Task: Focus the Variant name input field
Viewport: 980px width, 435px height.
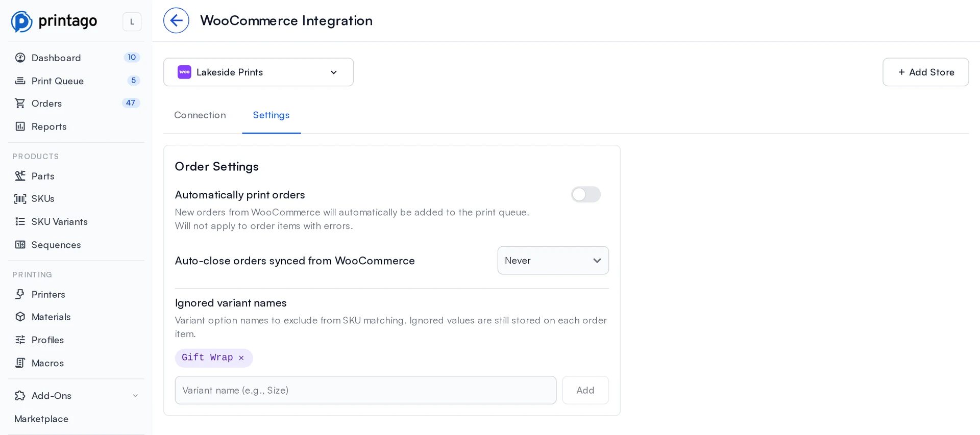Action: [x=365, y=390]
